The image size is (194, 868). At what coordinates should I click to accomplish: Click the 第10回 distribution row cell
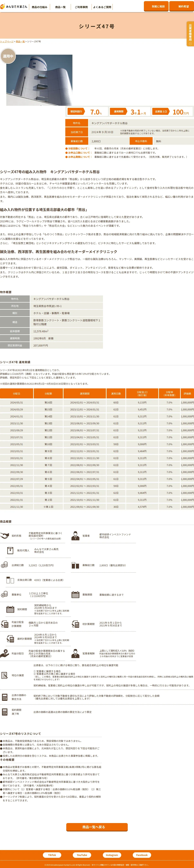(x=48, y=444)
